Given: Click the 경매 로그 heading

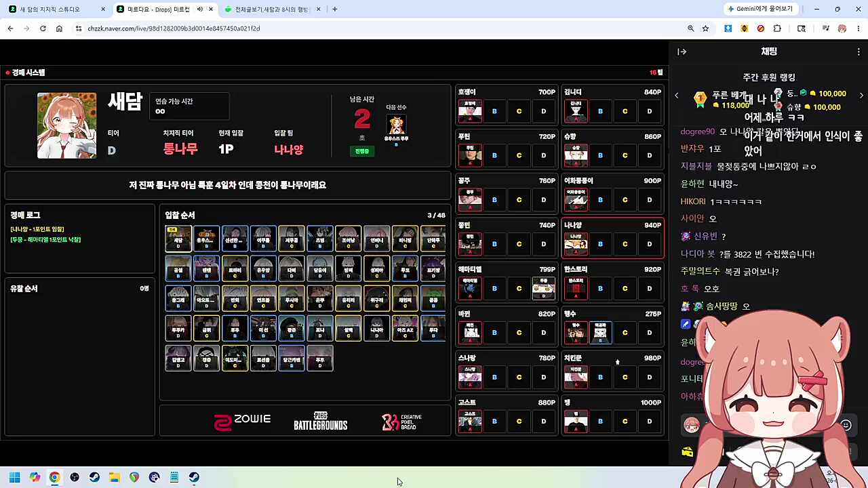Looking at the screenshot, I should pos(25,215).
